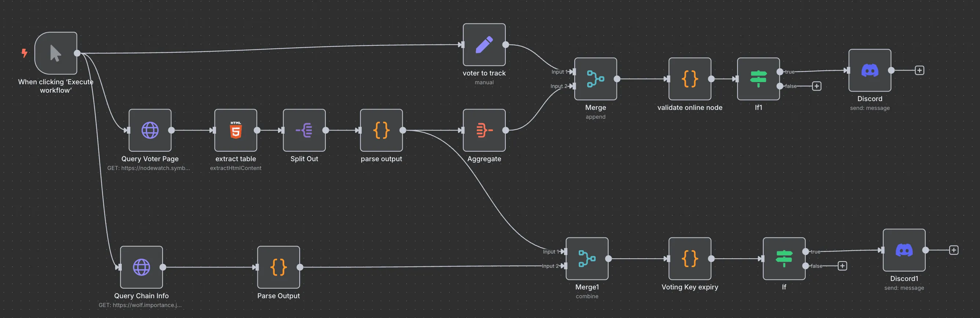Open the 'voter to track' pencil node

pos(484,45)
